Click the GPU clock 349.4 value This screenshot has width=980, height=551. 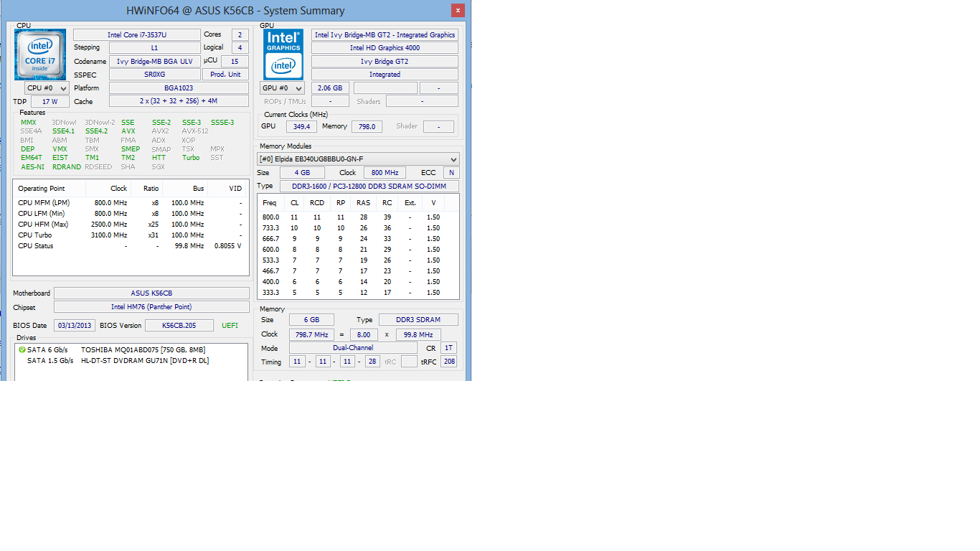301,126
